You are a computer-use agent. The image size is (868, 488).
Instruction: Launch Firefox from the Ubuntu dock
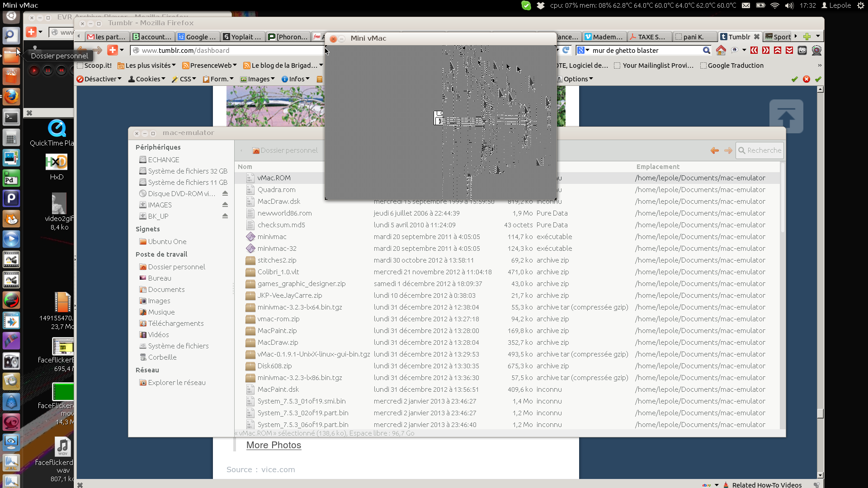11,96
